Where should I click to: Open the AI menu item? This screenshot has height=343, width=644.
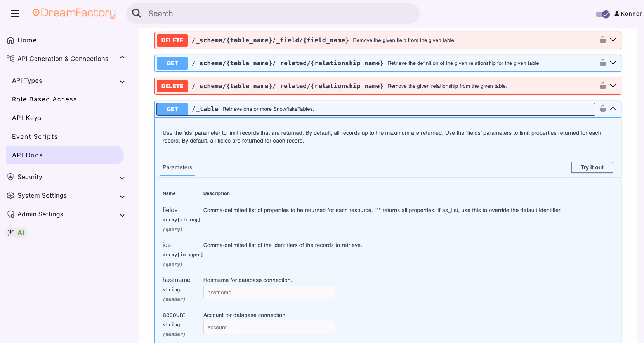click(21, 233)
